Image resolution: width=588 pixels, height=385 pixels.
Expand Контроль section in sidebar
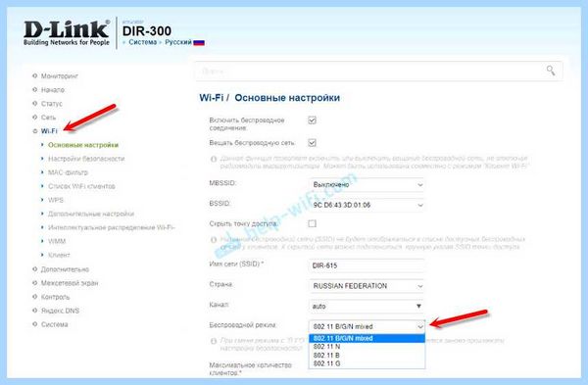(55, 297)
